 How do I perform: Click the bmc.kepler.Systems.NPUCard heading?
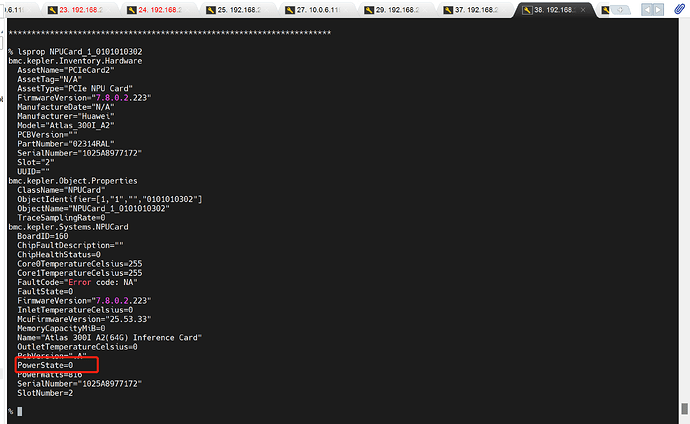pos(69,227)
